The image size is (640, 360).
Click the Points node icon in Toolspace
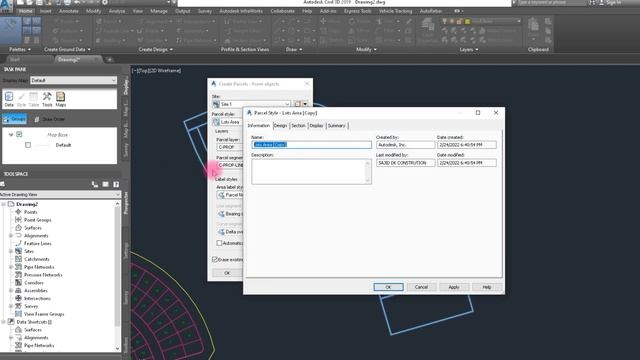[x=18, y=212]
